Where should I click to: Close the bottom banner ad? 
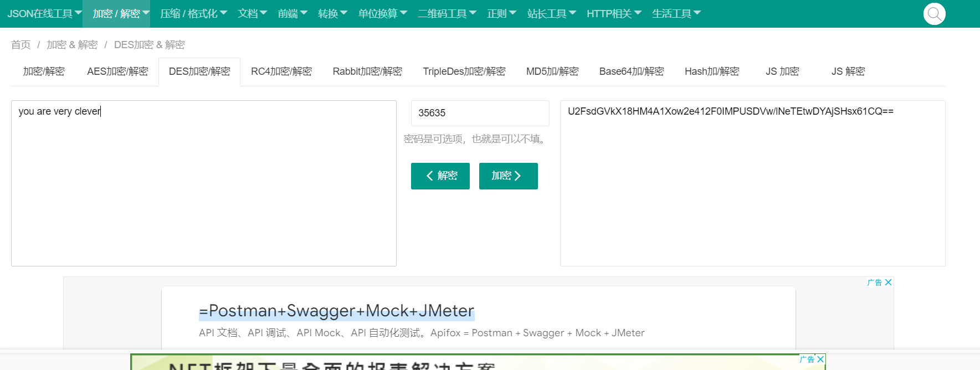point(820,359)
